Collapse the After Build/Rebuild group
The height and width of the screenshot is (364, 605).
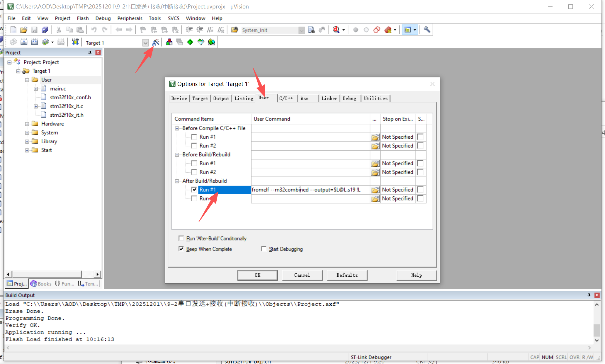(177, 181)
